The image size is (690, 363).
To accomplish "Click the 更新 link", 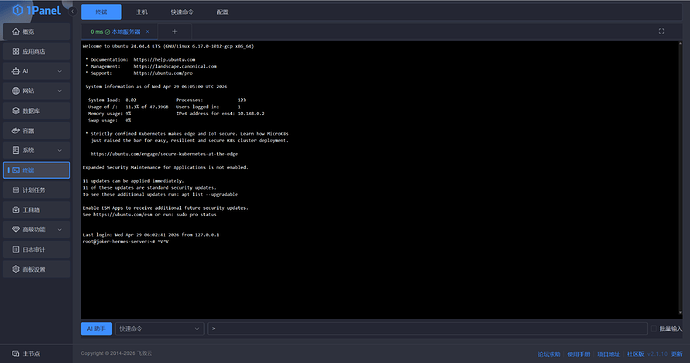I will (x=677, y=354).
